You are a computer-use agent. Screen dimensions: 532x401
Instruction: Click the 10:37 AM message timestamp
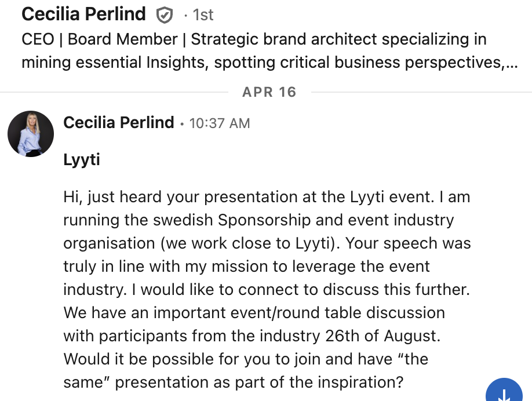coord(220,123)
